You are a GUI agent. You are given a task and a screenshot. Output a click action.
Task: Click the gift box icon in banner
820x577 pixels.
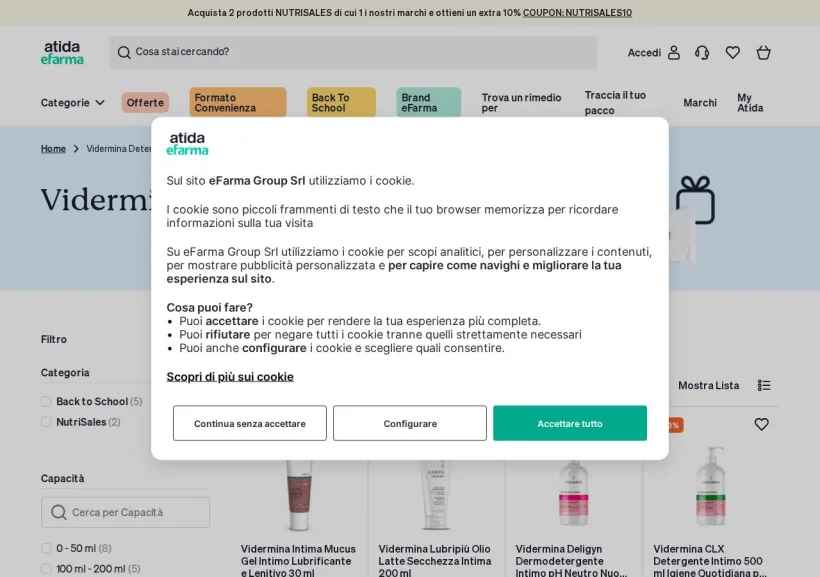(x=696, y=200)
